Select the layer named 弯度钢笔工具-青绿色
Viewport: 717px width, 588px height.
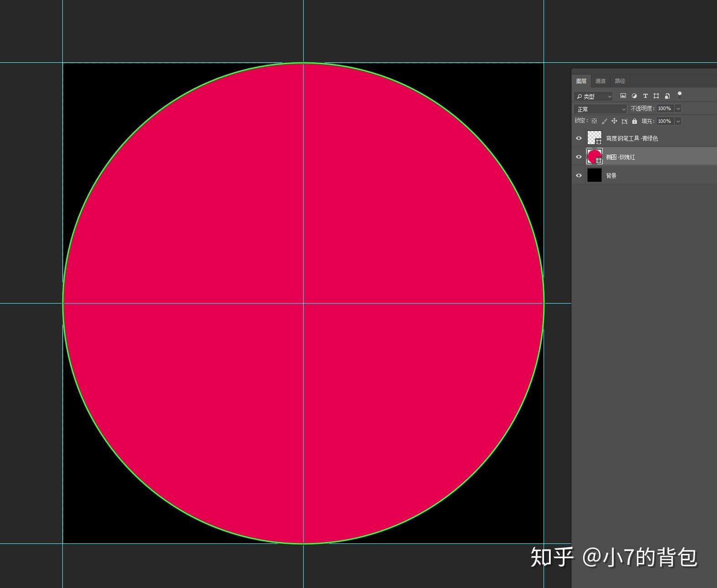[x=632, y=138]
